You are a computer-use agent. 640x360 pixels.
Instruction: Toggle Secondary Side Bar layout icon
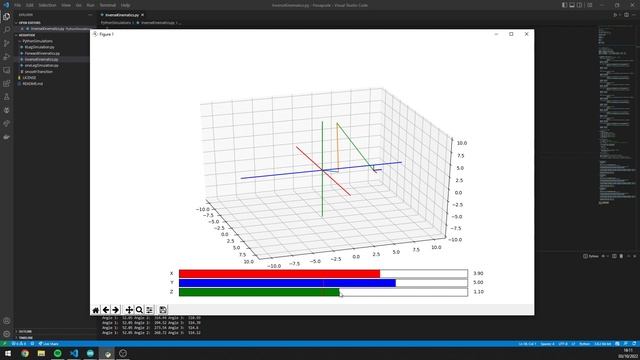(580, 5)
